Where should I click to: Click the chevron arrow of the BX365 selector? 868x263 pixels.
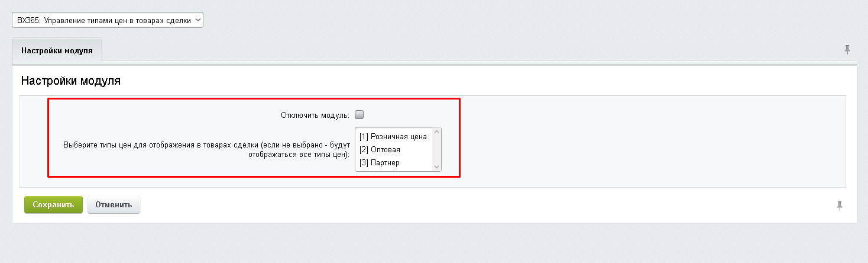coord(197,20)
